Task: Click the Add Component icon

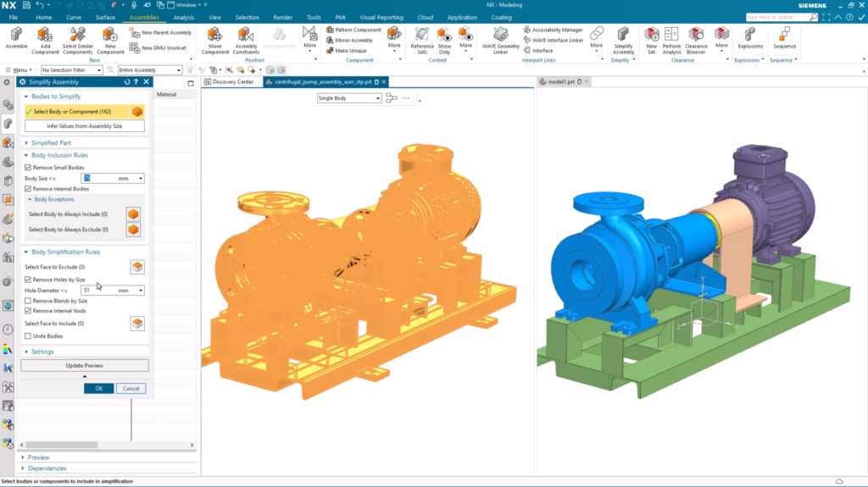Action: 46,36
